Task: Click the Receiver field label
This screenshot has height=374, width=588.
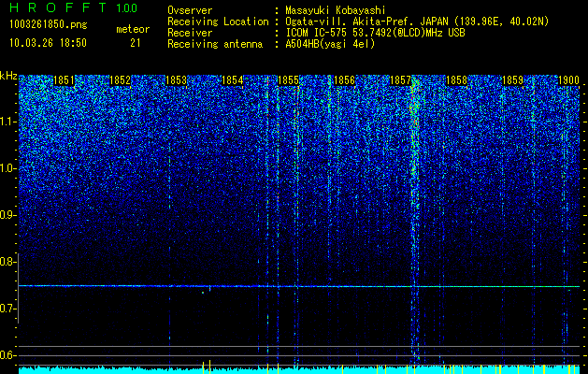Action: click(190, 33)
